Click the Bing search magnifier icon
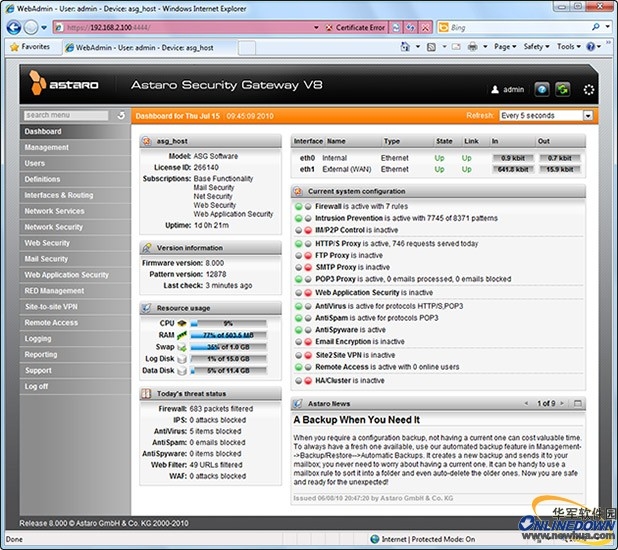This screenshot has width=618, height=550. tap(596, 27)
